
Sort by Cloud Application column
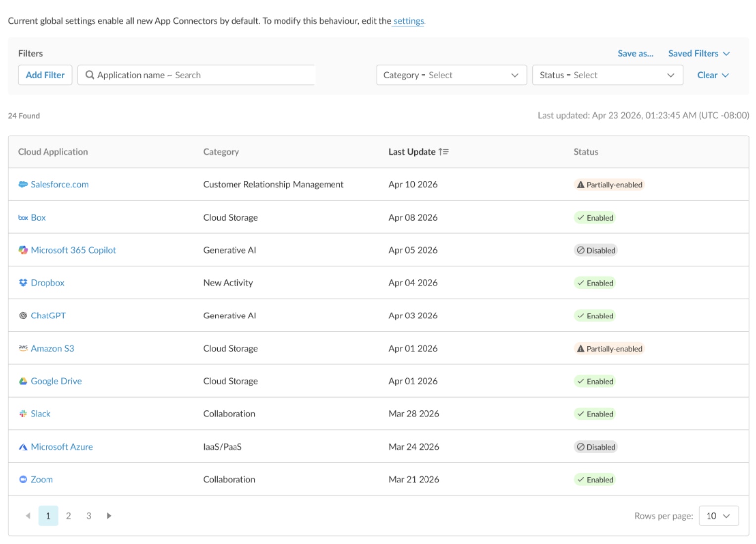click(53, 152)
